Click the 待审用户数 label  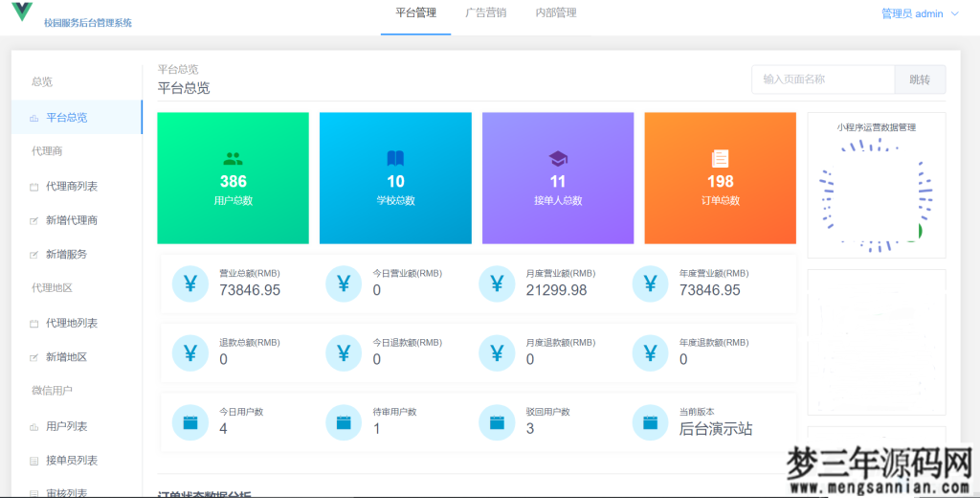pos(394,413)
